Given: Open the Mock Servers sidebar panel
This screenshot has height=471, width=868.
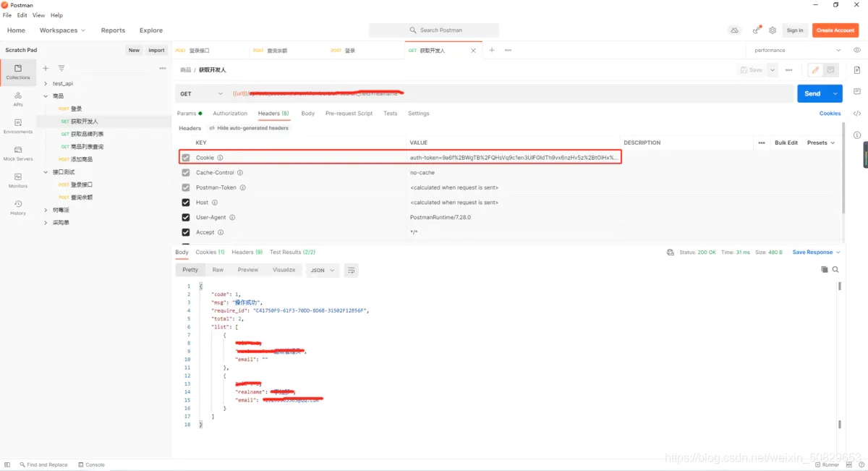Looking at the screenshot, I should coord(18,153).
